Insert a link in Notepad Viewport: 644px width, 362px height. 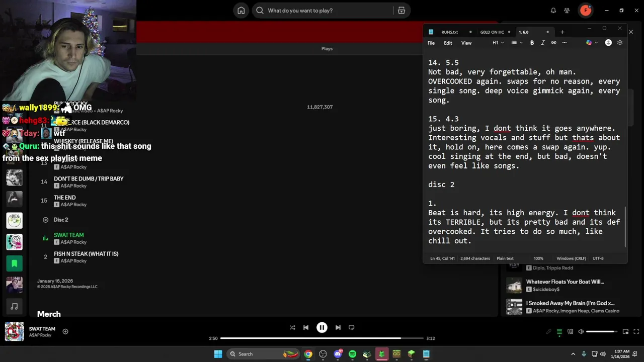click(553, 43)
